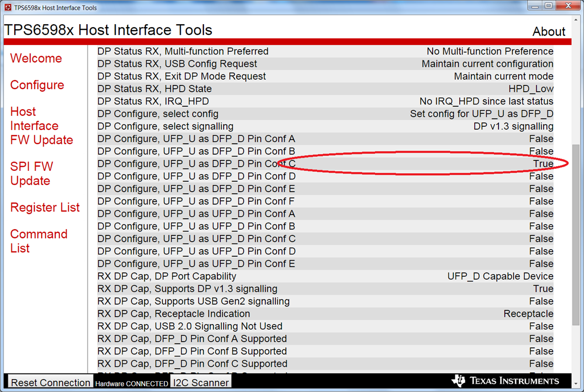584x392 pixels.
Task: Click the Hardware CONNECTED status indicator
Action: tap(132, 383)
